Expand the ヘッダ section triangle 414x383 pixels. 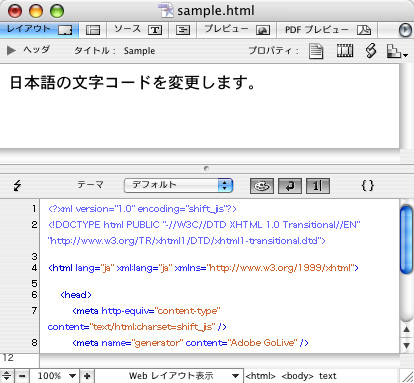[11, 51]
